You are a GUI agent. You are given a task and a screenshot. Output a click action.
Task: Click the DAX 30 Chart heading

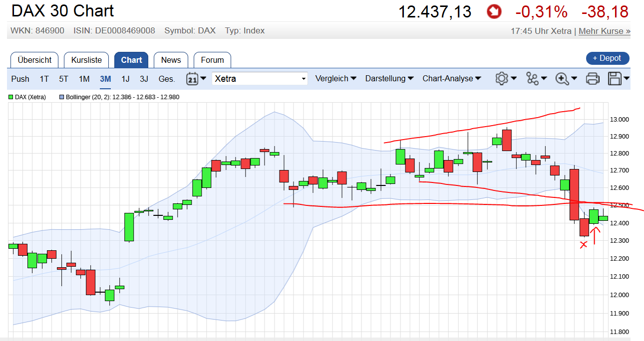[x=62, y=11]
